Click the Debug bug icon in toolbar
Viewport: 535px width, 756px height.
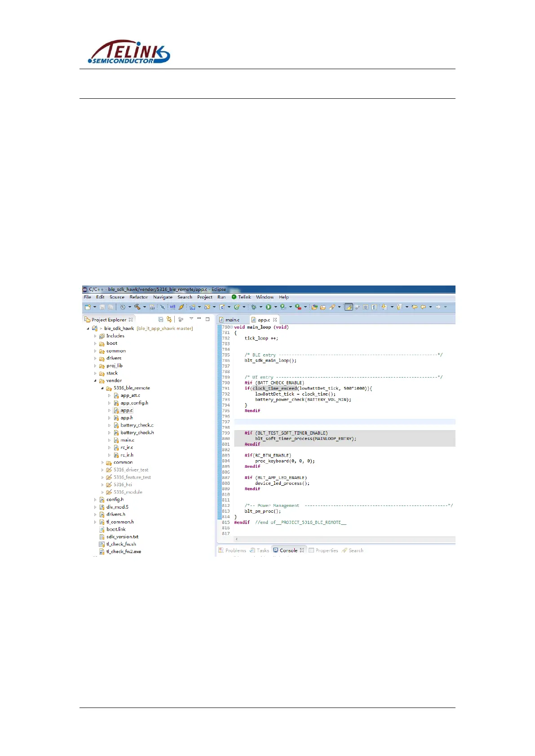(254, 307)
